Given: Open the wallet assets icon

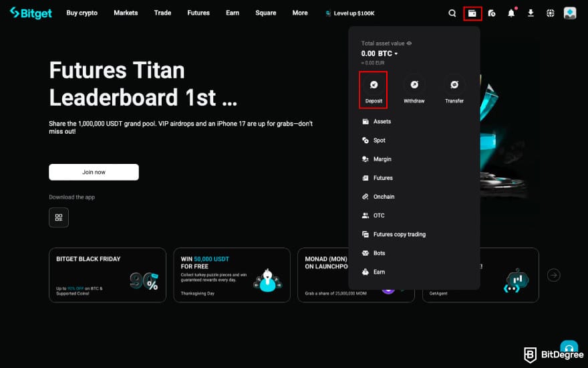Looking at the screenshot, I should pyautogui.click(x=472, y=13).
